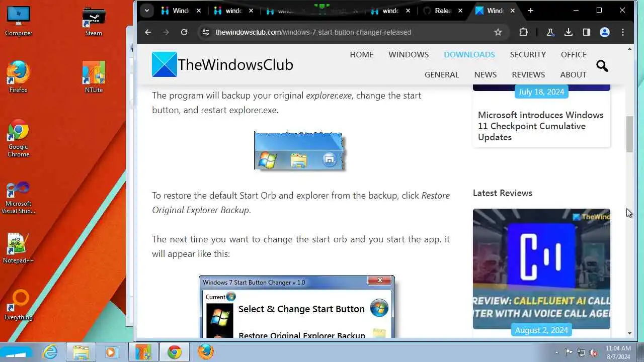Open the site search magnifier icon
644x362 pixels.
(x=602, y=65)
